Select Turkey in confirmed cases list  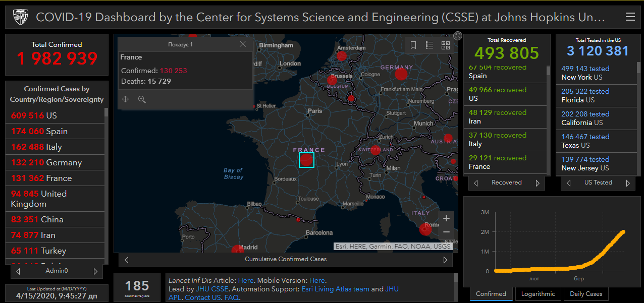pos(55,251)
